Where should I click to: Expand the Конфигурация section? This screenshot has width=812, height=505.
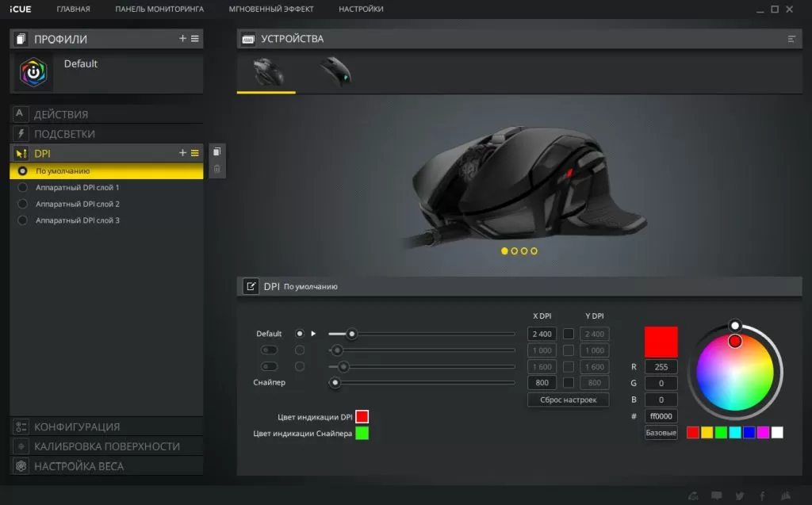(107, 427)
